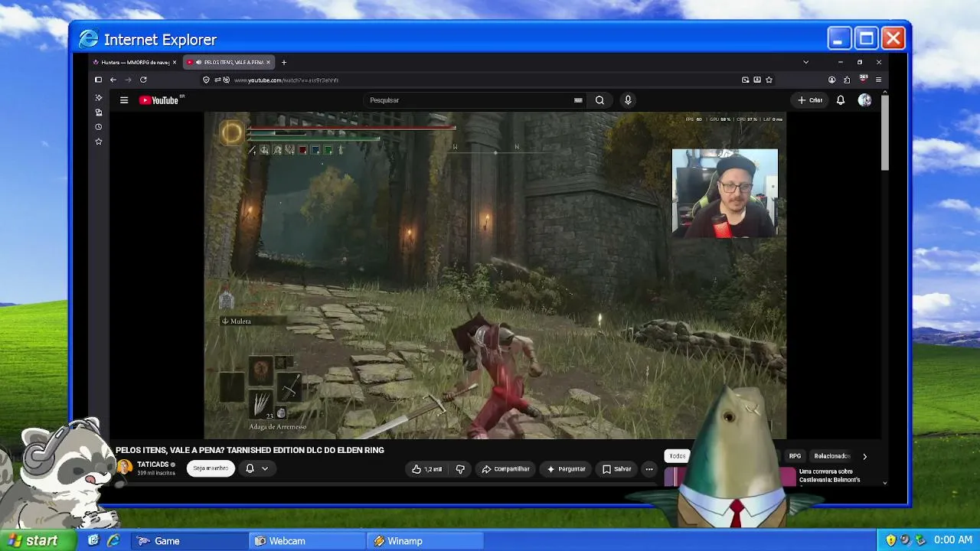Open the browser application hamburger menu

click(x=878, y=80)
